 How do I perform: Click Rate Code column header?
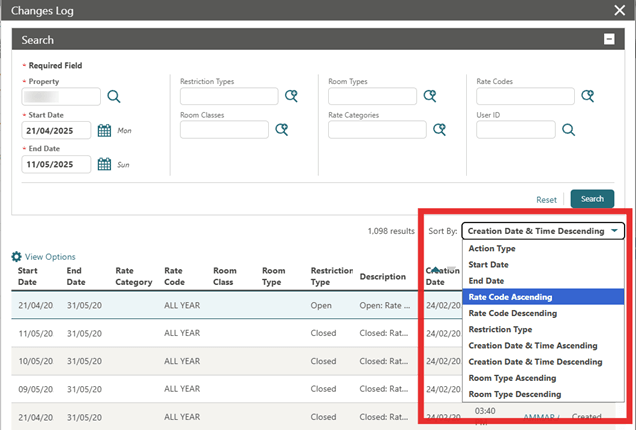pyautogui.click(x=174, y=276)
